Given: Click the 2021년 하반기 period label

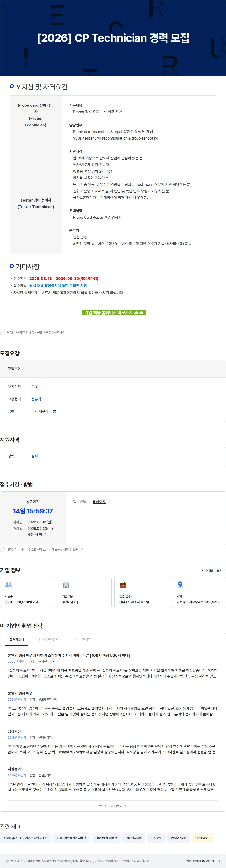Looking at the screenshot, I should pos(17,699).
